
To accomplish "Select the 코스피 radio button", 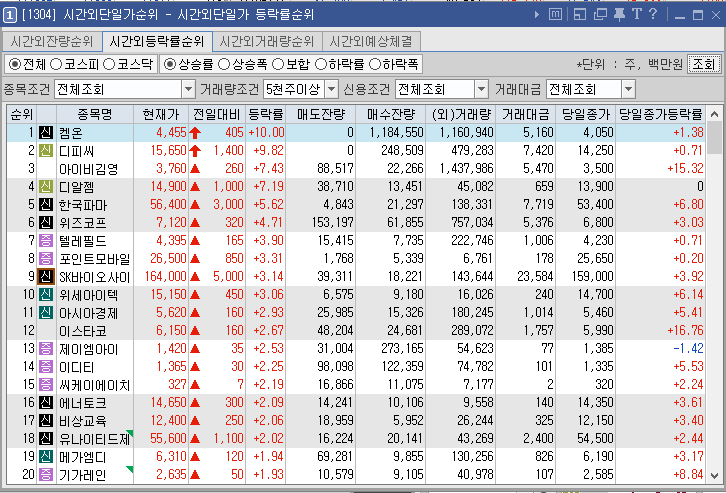I will coord(56,64).
